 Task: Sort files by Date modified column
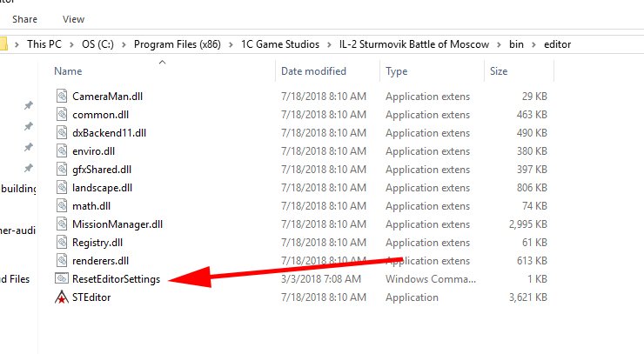[x=313, y=71]
